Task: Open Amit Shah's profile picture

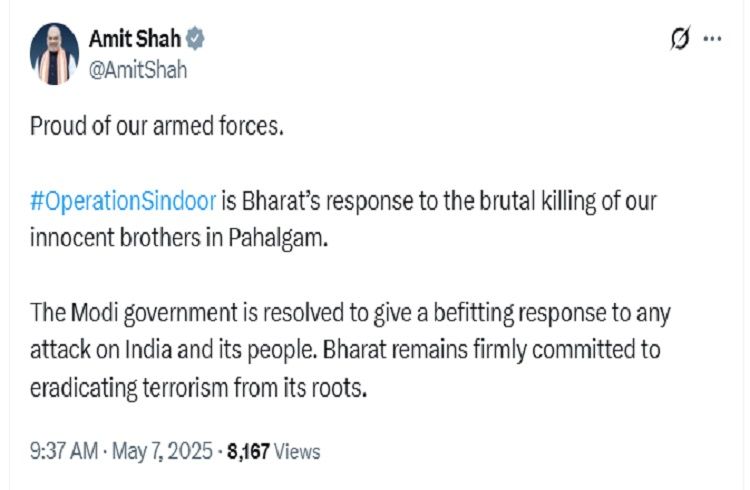Action: click(x=55, y=54)
